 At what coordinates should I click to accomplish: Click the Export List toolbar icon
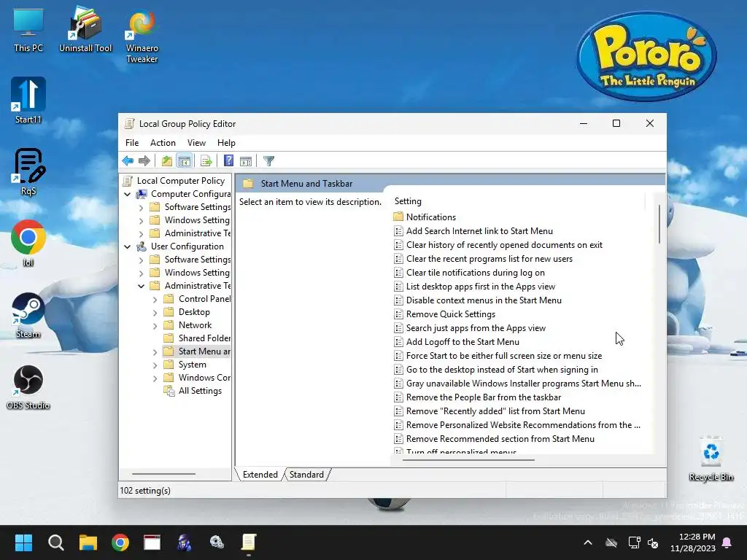tap(206, 161)
